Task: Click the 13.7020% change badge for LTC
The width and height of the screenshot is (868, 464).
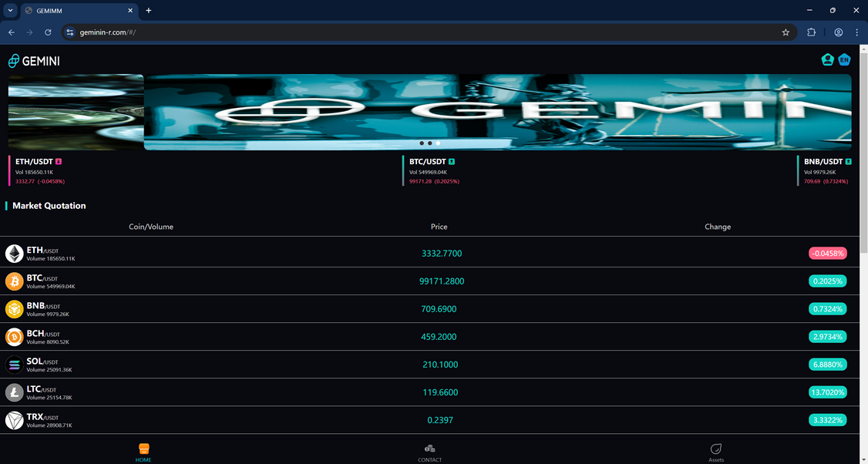Action: click(x=828, y=392)
